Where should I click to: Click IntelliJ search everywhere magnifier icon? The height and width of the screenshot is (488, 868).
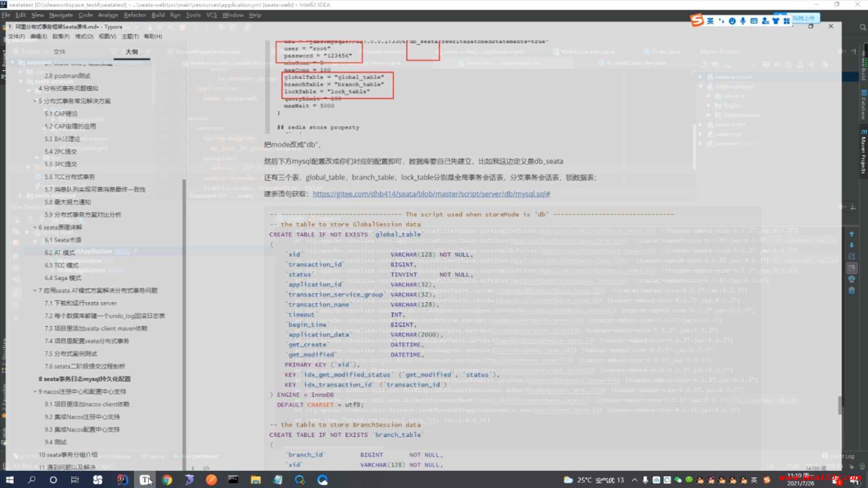863,27
